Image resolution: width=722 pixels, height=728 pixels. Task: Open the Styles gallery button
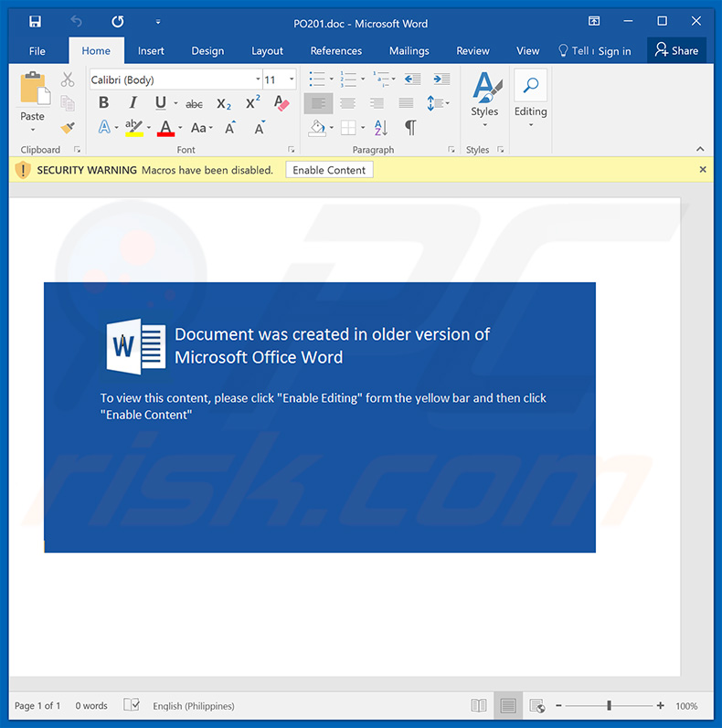tap(484, 100)
